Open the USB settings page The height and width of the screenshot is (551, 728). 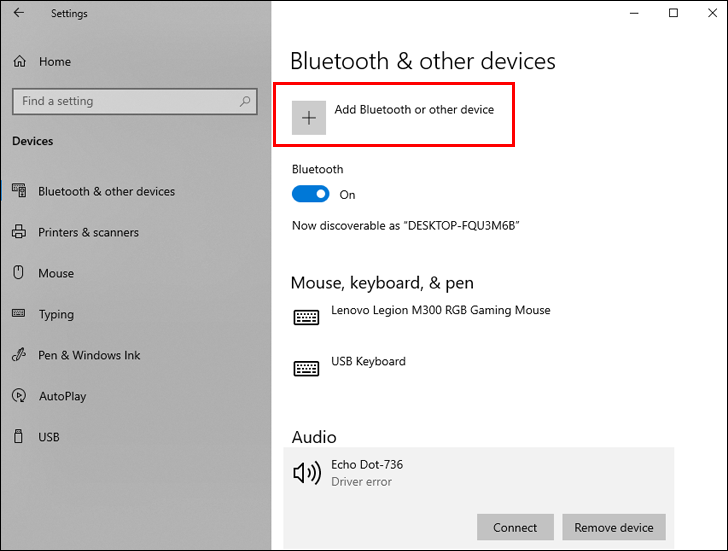pyautogui.click(x=49, y=437)
